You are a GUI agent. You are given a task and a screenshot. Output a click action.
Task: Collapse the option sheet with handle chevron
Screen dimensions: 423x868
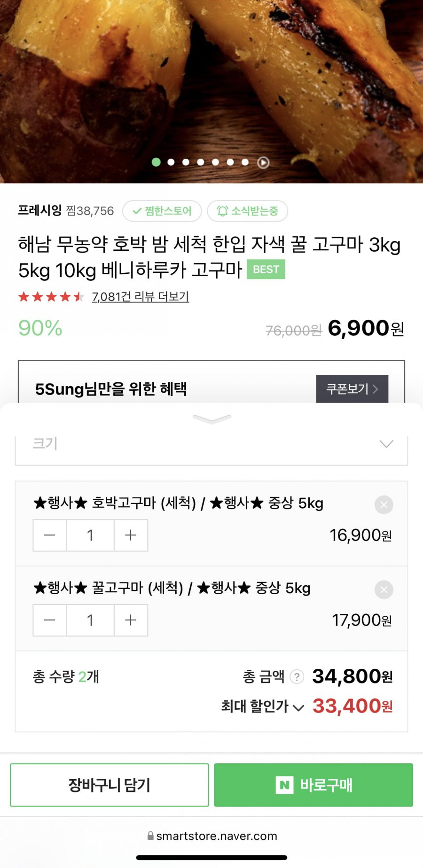coord(212,419)
